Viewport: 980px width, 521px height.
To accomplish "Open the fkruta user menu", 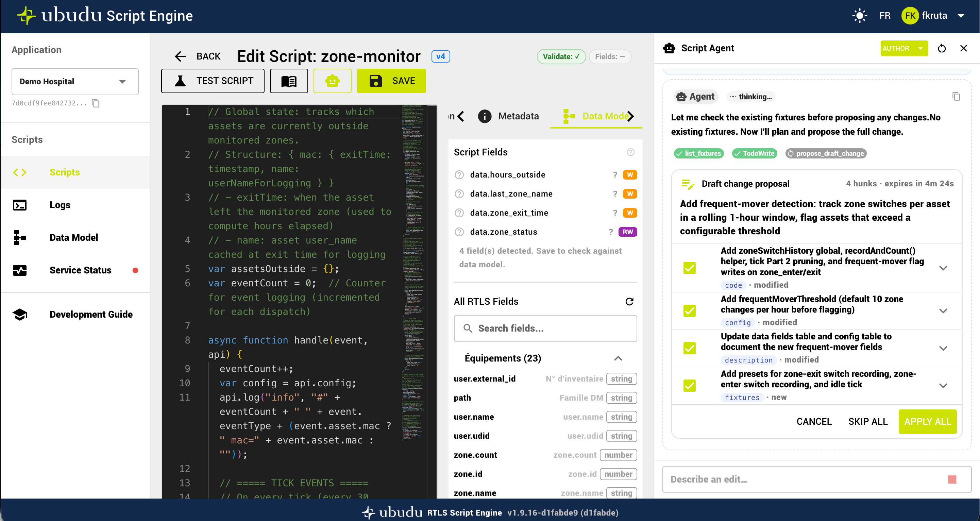I will 933,16.
